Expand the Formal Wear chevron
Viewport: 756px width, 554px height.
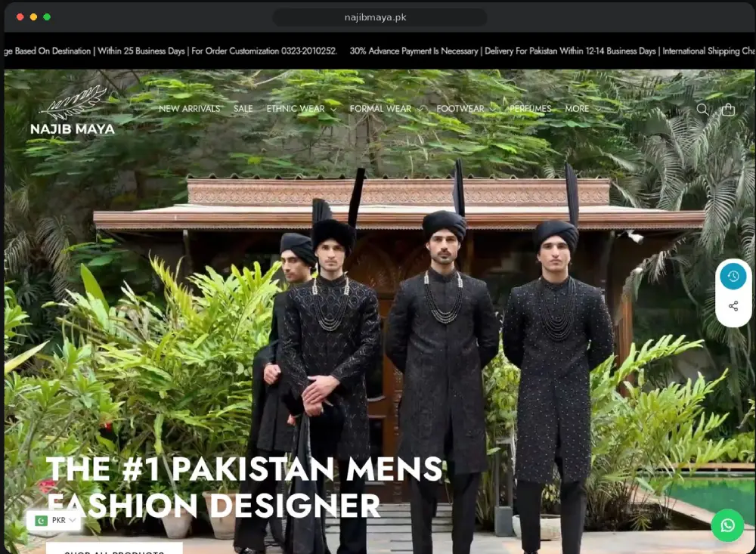(420, 110)
